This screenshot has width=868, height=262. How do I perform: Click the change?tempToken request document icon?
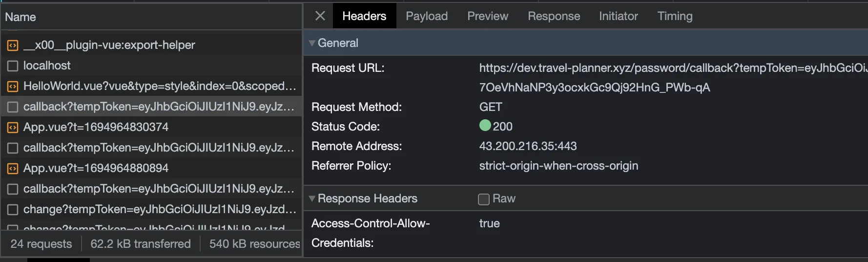coord(13,210)
